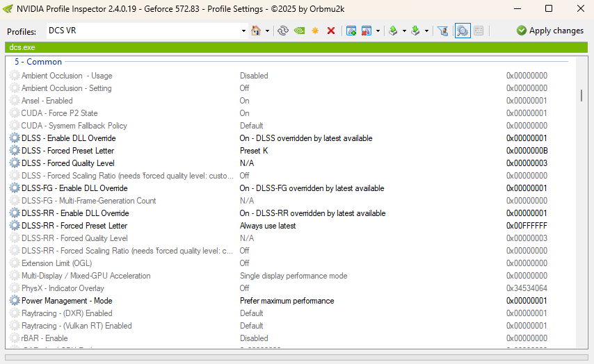Toggle the scan unknown settings magnifier icon
594x364 pixels.
point(463,31)
